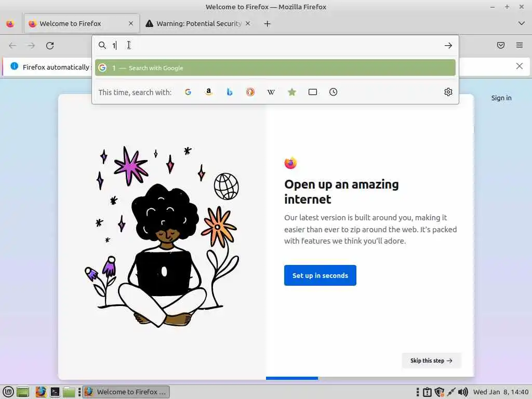
Task: Open the clipboard tray icon
Action: pyautogui.click(x=427, y=392)
